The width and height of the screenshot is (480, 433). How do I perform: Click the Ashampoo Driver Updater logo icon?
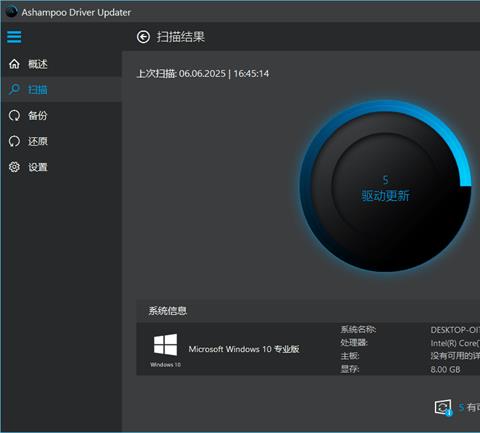click(x=12, y=12)
